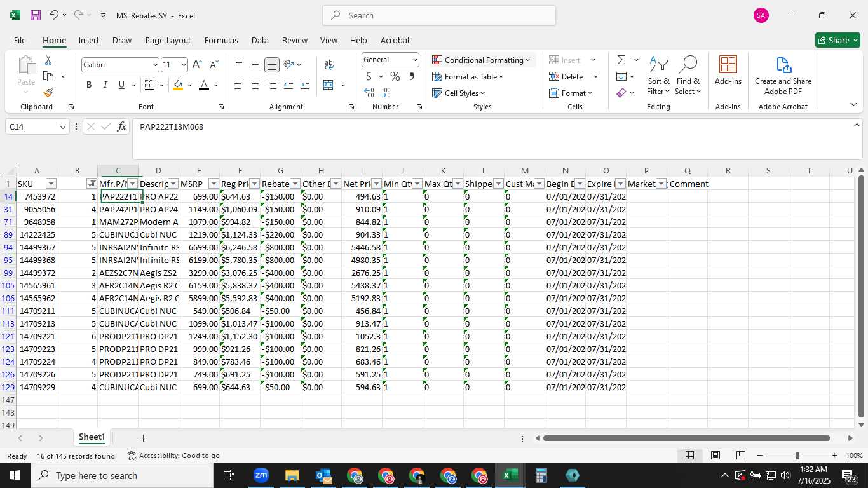This screenshot has width=868, height=488.
Task: Click Orientation text angle icon
Action: tap(288, 65)
